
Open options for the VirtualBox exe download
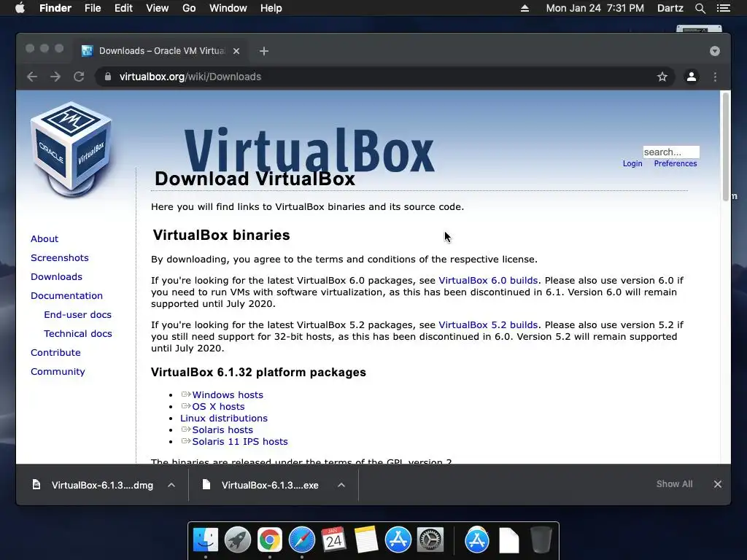click(x=341, y=485)
